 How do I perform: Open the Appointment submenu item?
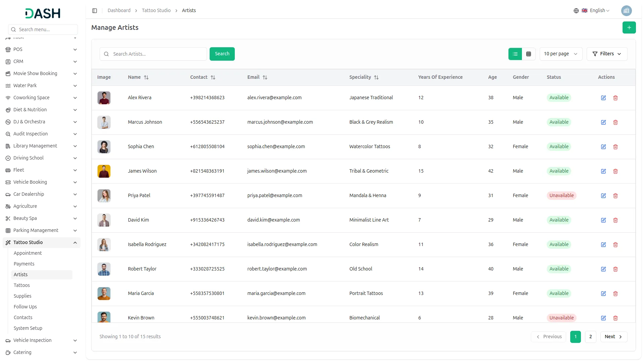tap(28, 253)
